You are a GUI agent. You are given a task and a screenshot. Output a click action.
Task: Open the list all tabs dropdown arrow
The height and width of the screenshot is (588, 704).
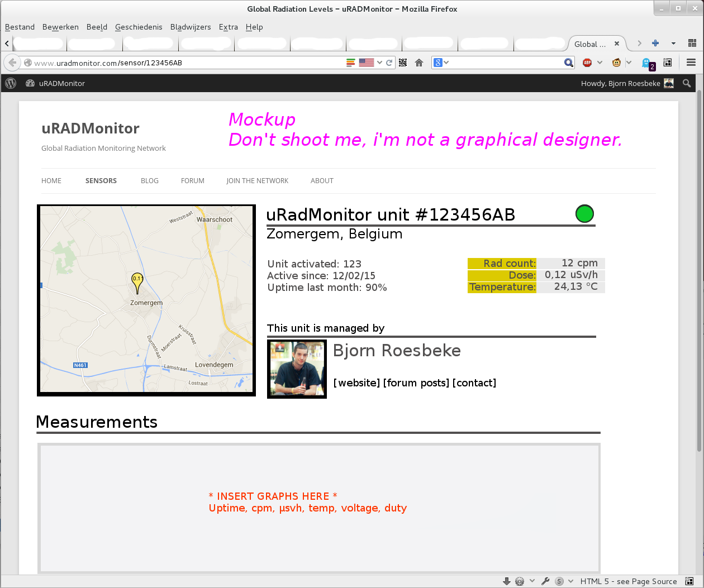tap(673, 44)
